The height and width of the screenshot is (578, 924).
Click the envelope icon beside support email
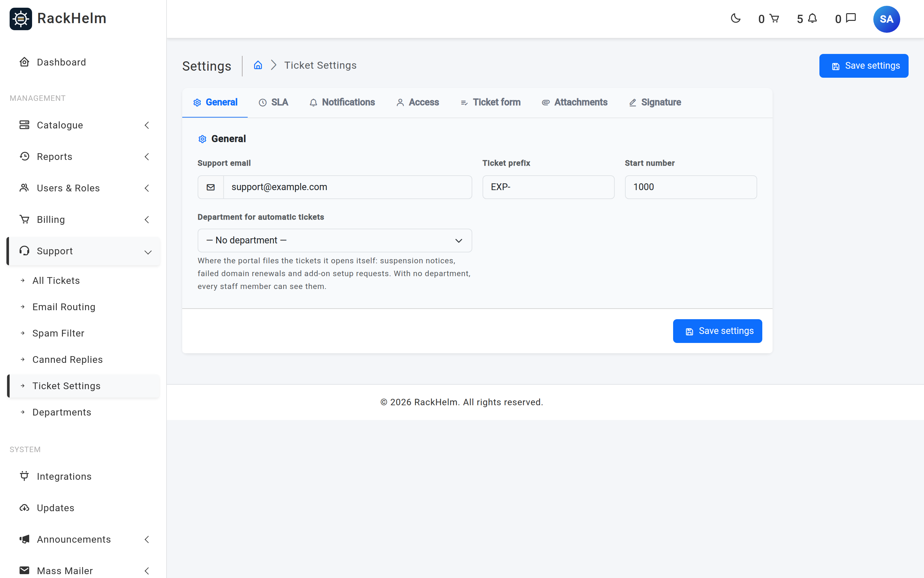click(x=210, y=187)
